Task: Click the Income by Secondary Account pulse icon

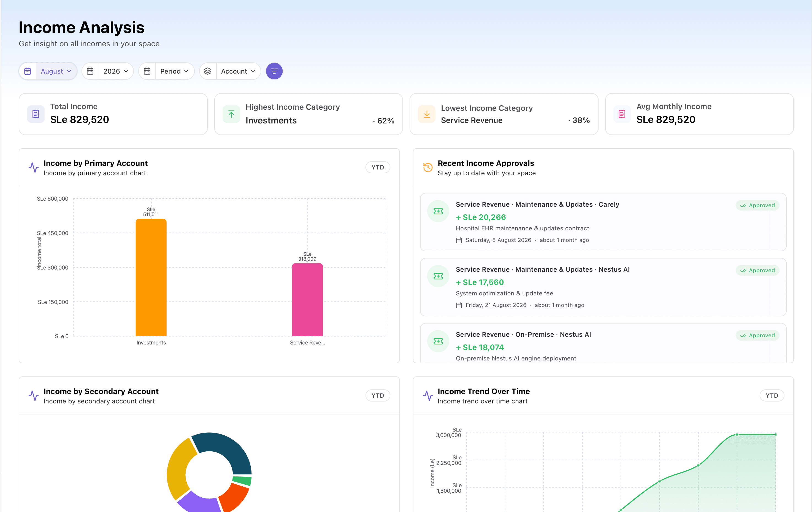Action: coord(34,395)
